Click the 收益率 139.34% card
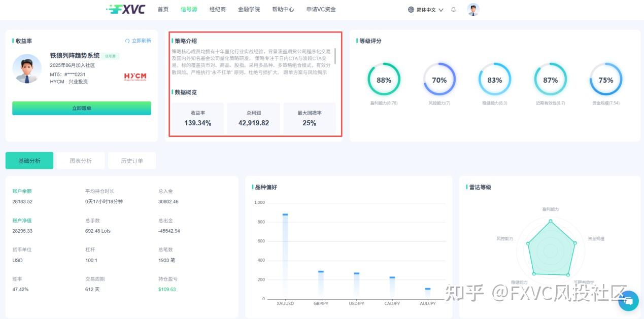Viewport: 644px width, 319px height. pyautogui.click(x=197, y=118)
